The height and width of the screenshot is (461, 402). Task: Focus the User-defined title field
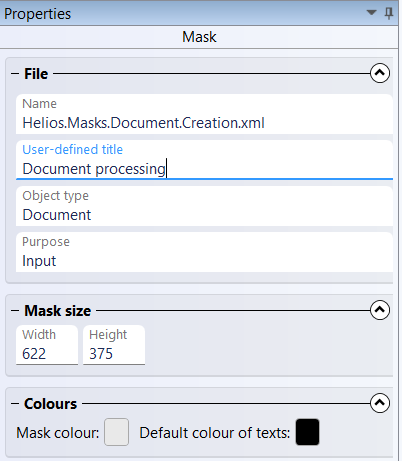(x=204, y=160)
